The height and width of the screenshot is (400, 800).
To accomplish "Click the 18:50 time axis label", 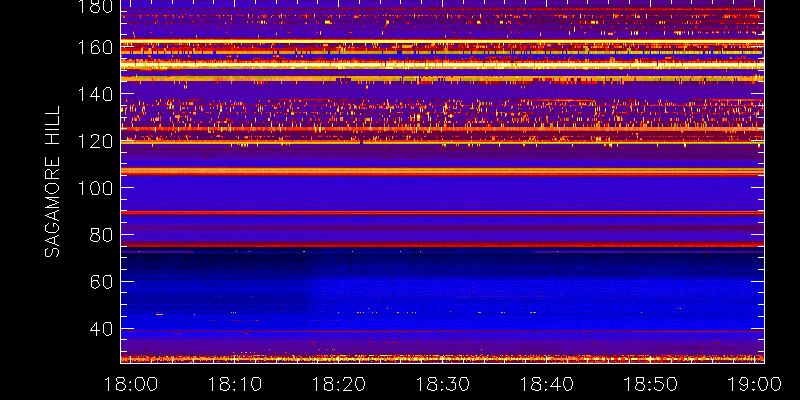I will pyautogui.click(x=651, y=384).
